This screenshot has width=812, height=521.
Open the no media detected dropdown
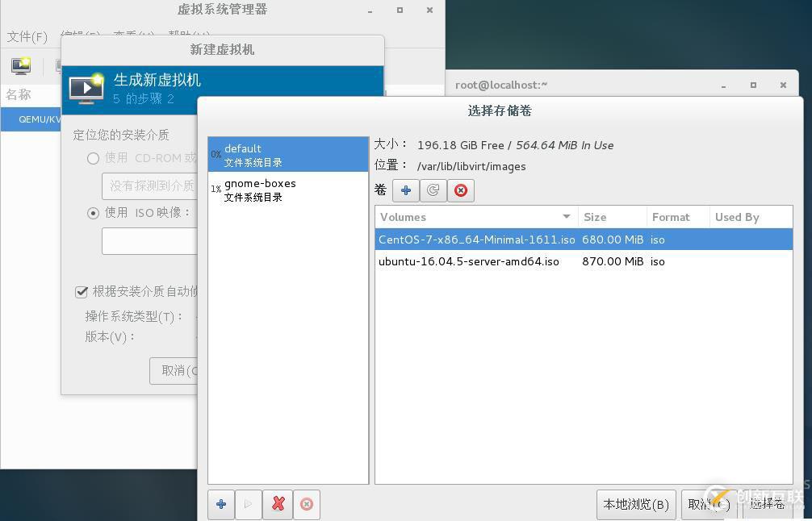click(x=149, y=185)
